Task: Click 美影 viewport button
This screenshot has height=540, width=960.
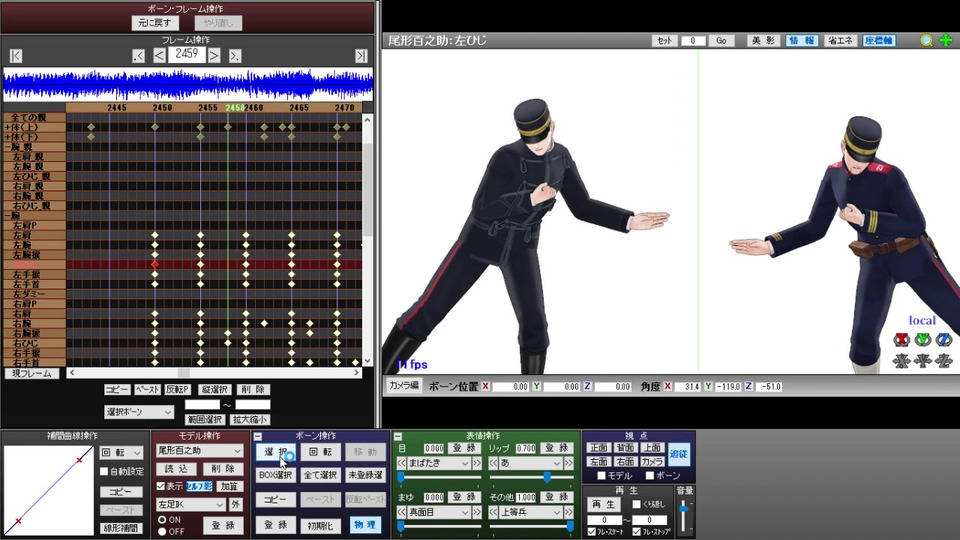Action: click(763, 40)
